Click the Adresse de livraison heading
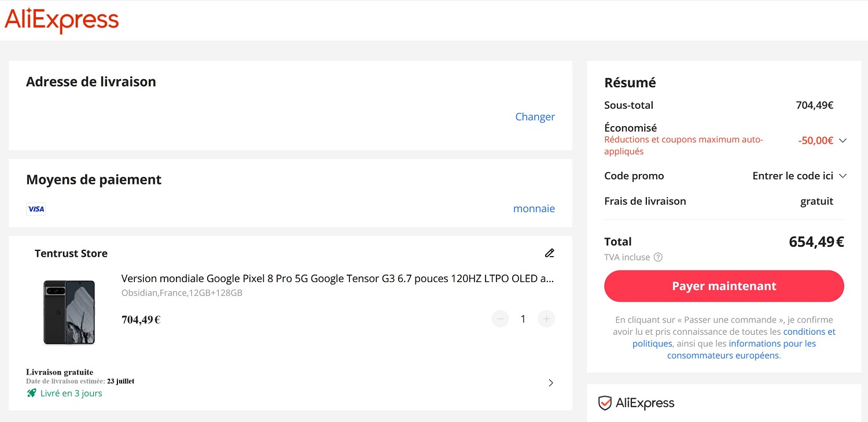The width and height of the screenshot is (868, 422). point(91,82)
